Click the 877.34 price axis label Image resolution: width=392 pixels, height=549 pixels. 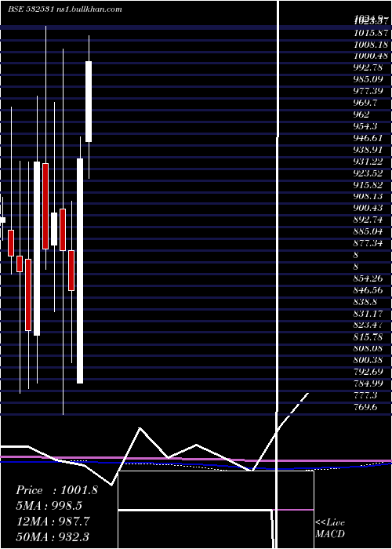[x=368, y=243]
